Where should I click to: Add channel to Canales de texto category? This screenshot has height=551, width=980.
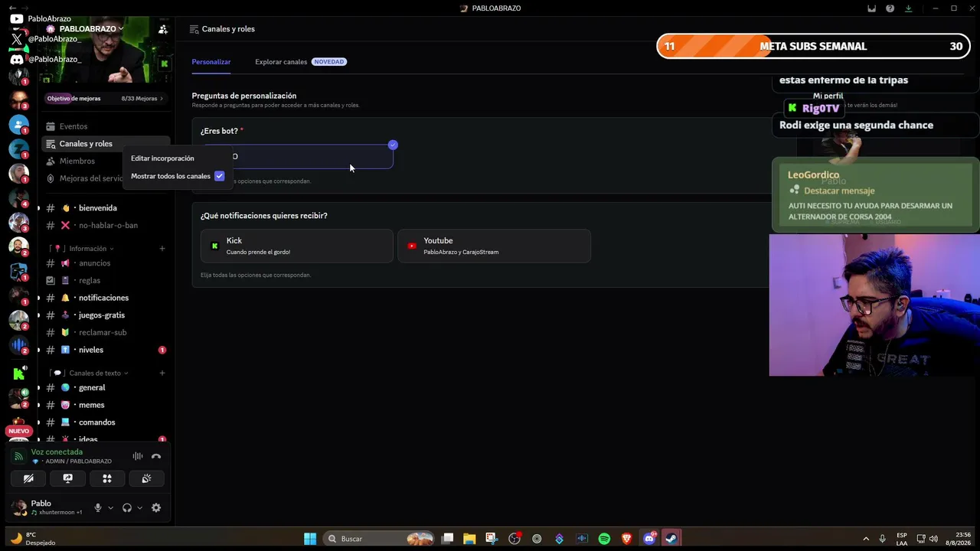[x=162, y=373]
